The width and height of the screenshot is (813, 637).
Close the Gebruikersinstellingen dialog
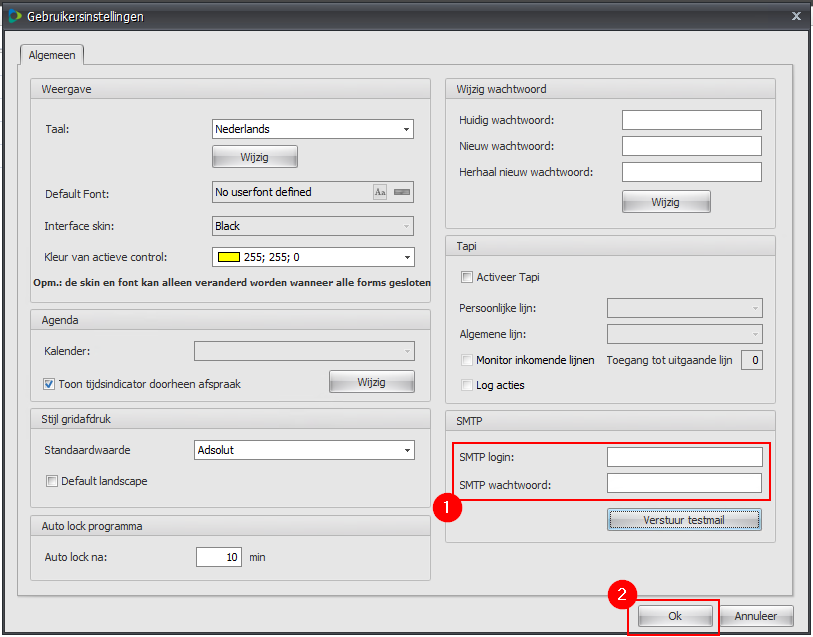[x=796, y=16]
